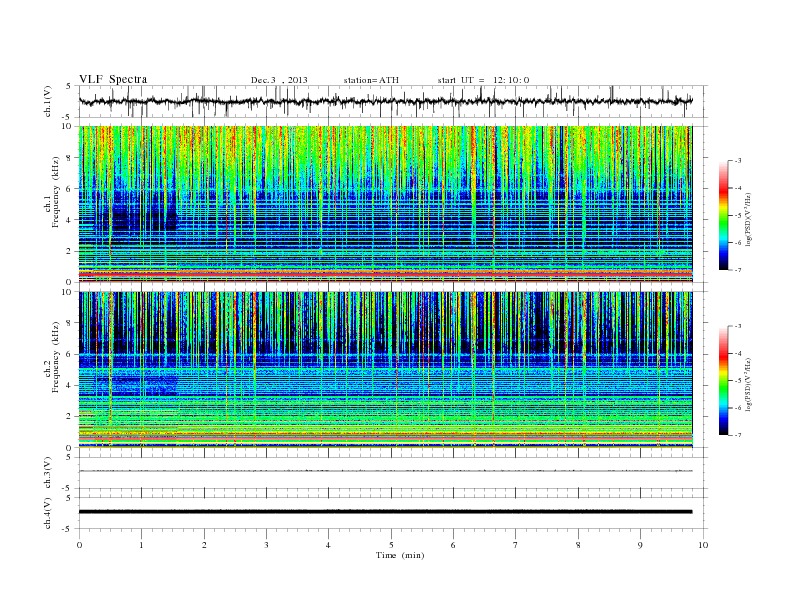
Task: Click tick label "1" on the Time axis
Action: click(x=141, y=545)
